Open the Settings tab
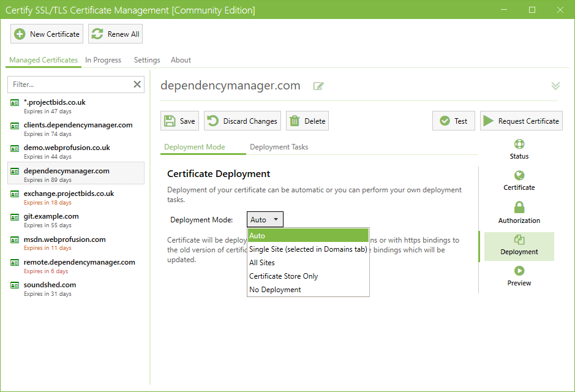Image resolution: width=575 pixels, height=392 pixels. tap(147, 60)
